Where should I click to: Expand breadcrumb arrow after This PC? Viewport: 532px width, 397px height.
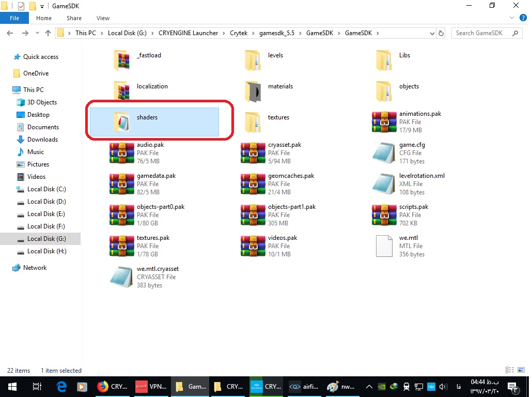[102, 33]
